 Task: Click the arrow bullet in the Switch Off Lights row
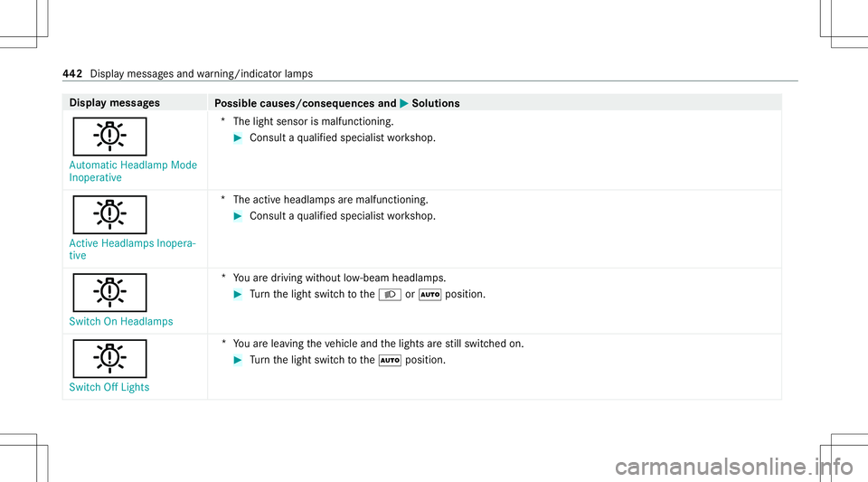tap(239, 362)
